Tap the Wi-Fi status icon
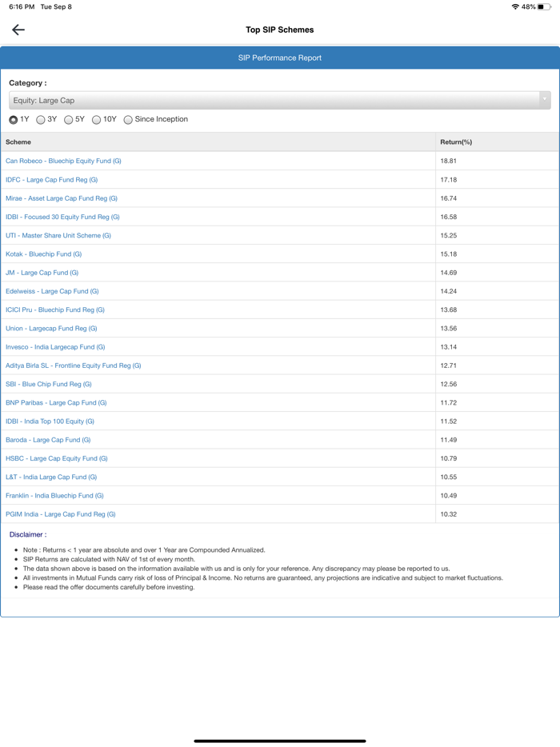560x747 pixels. tap(515, 6)
